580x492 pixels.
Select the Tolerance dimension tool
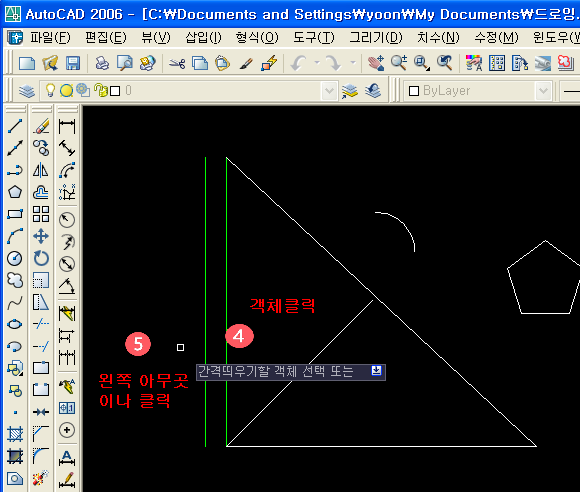click(x=67, y=408)
